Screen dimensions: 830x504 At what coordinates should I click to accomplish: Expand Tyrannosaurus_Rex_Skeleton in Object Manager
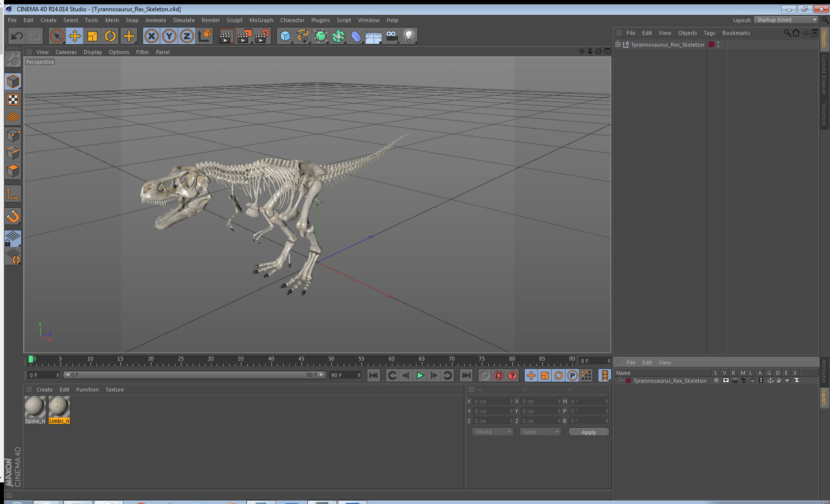click(618, 44)
